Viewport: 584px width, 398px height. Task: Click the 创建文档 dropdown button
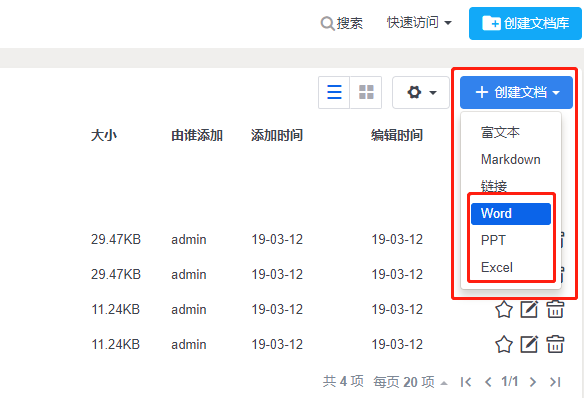(516, 92)
